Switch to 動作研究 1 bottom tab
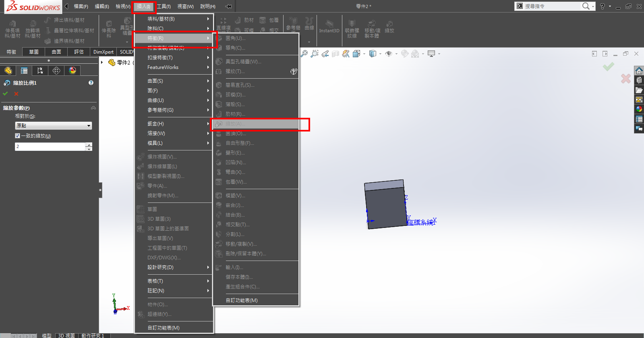 [93, 336]
